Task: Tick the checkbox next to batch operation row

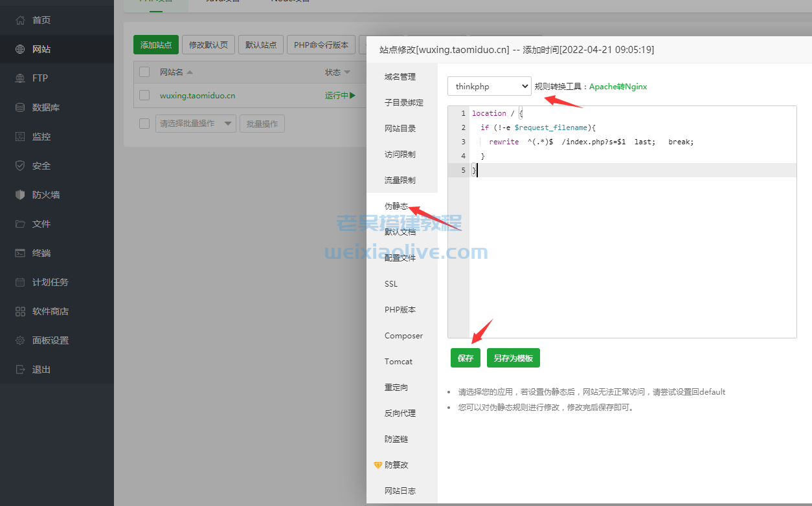Action: pos(144,124)
